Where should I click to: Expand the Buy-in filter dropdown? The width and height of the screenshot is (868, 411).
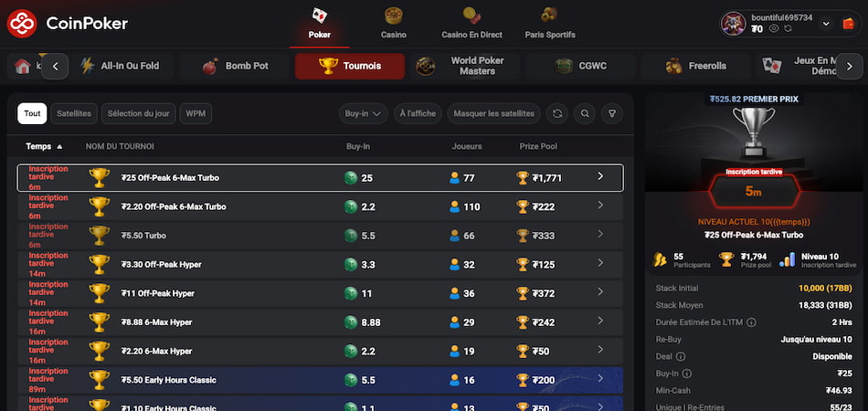[363, 114]
